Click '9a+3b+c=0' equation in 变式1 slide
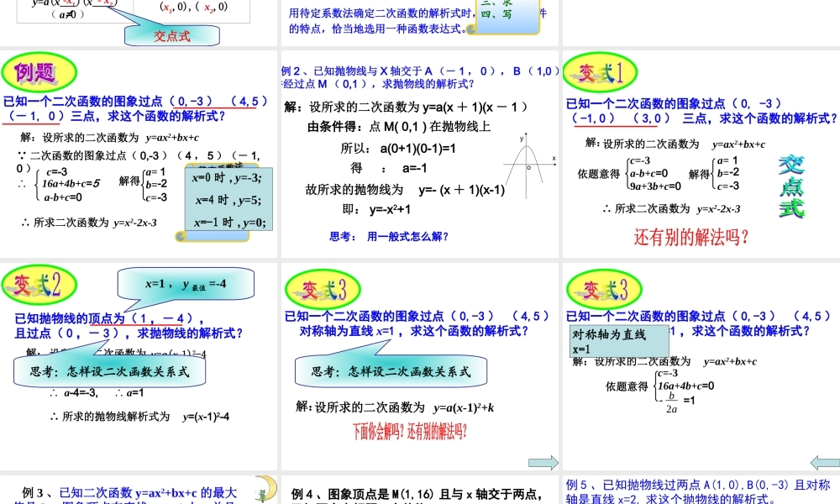Image resolution: width=840 pixels, height=504 pixels. (655, 186)
